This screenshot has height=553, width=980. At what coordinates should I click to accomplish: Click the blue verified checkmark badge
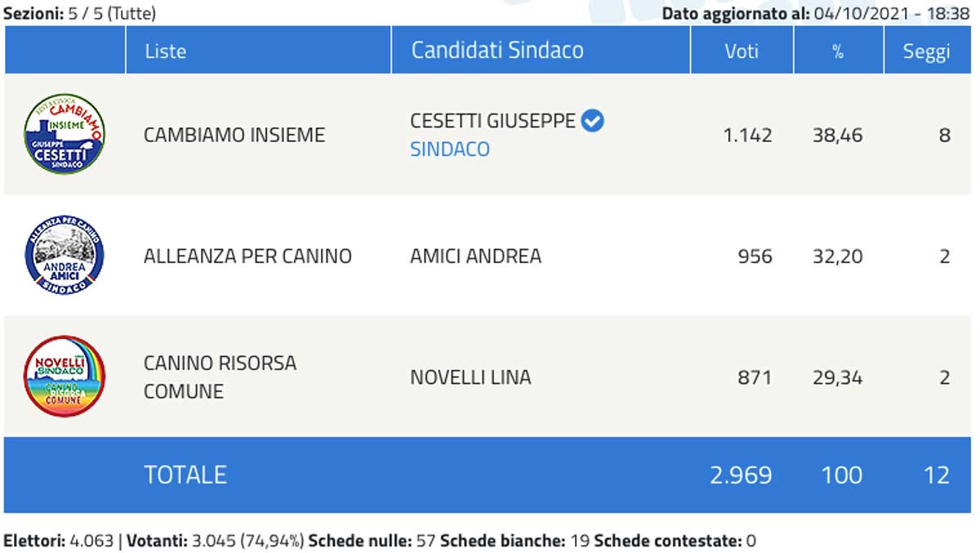pos(592,121)
